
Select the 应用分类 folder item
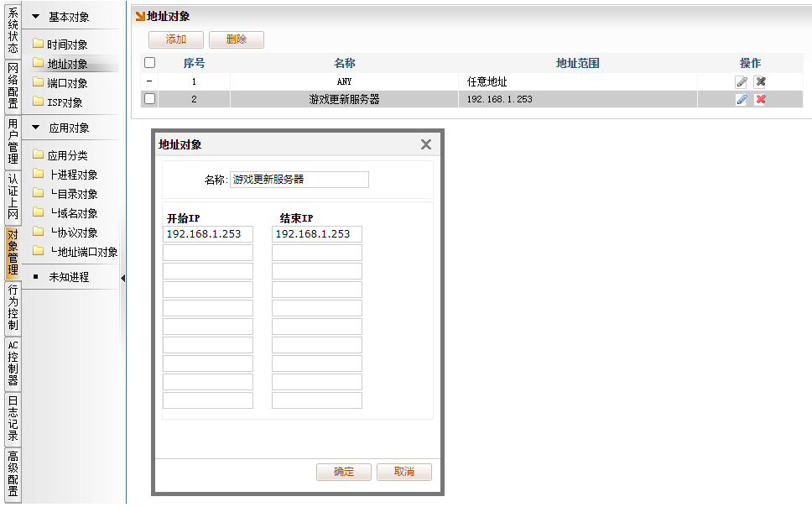[66, 155]
